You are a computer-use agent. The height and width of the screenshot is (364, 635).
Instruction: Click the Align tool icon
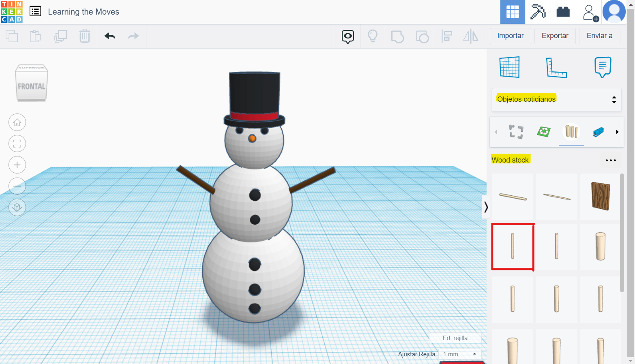[446, 36]
